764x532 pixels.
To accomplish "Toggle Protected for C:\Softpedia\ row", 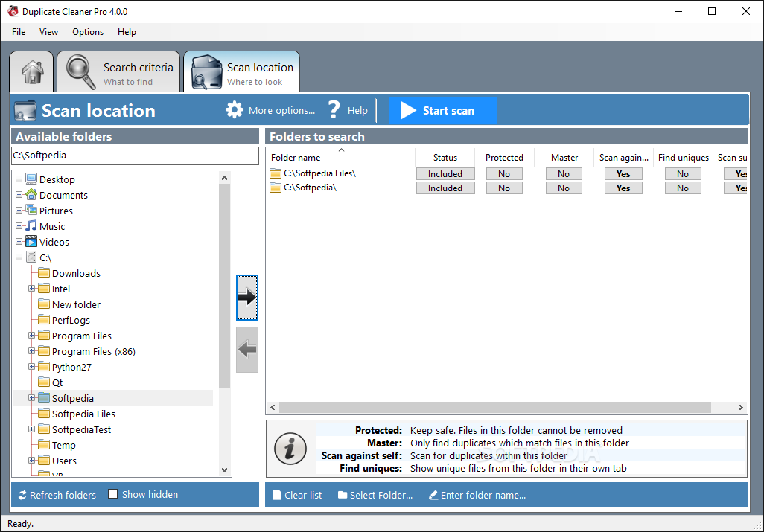I will coord(504,188).
